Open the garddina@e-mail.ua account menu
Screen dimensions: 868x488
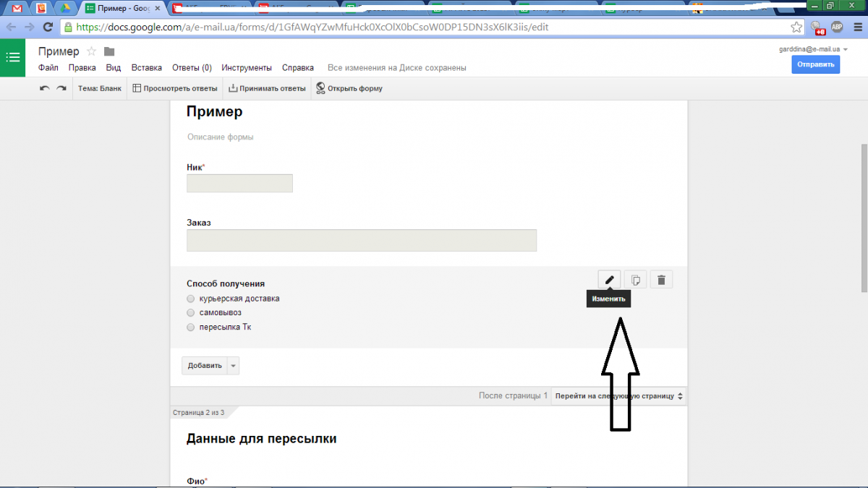click(x=813, y=49)
